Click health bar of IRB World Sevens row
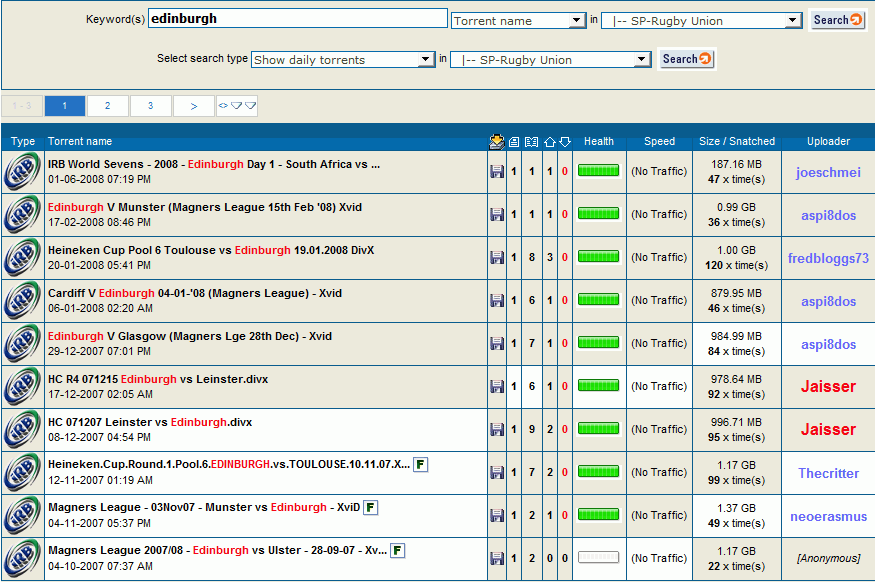The height and width of the screenshot is (582, 875). click(598, 170)
